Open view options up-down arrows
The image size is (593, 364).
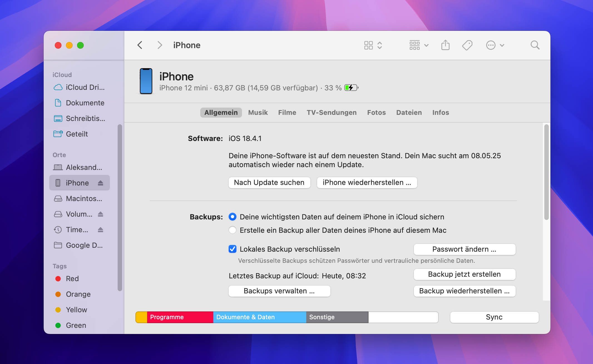380,45
